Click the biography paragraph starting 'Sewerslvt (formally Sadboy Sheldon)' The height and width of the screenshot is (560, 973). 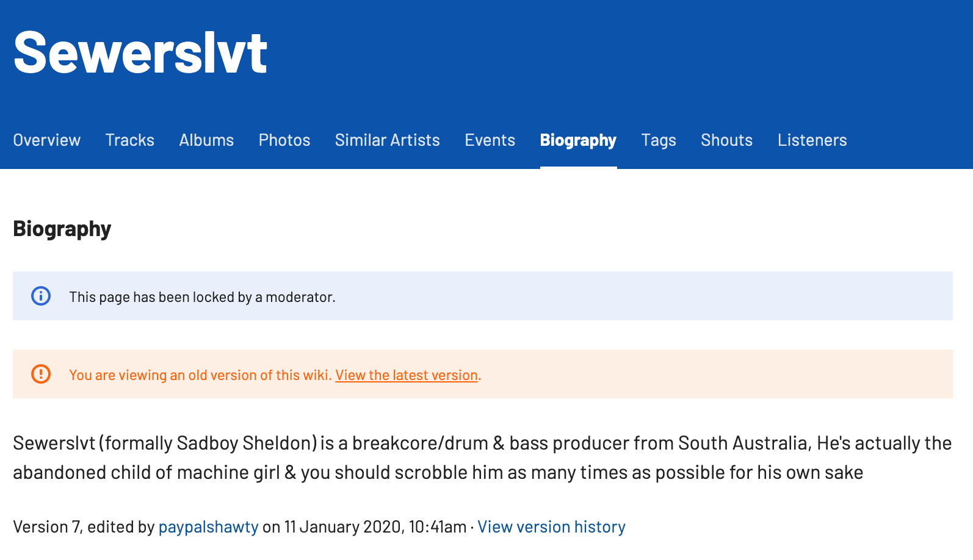[482, 458]
